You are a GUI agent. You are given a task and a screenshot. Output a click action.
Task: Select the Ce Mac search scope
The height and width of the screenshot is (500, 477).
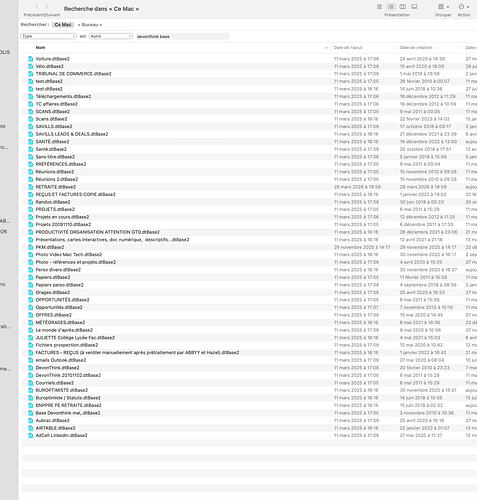point(63,25)
